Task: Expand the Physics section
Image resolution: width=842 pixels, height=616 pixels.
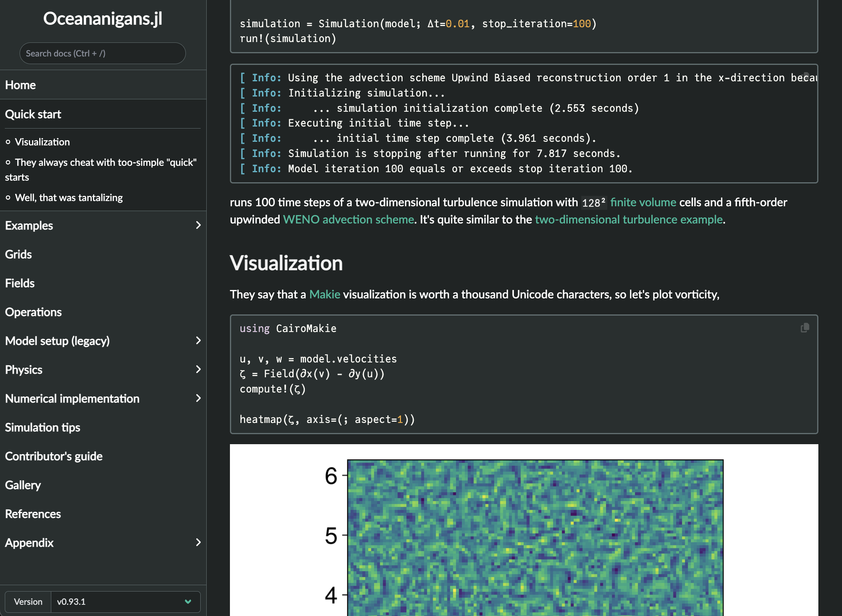Action: pos(198,369)
